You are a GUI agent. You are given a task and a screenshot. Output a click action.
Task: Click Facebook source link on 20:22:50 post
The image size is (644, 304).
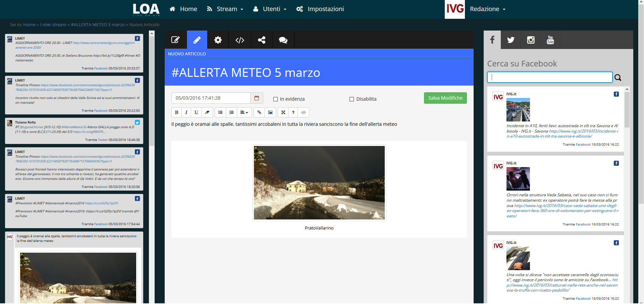tap(101, 111)
